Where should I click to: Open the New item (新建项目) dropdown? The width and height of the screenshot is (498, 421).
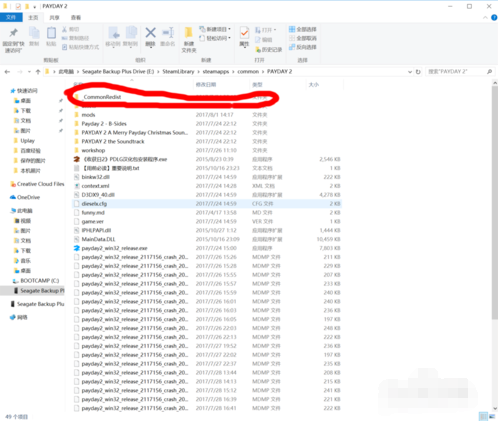(215, 29)
